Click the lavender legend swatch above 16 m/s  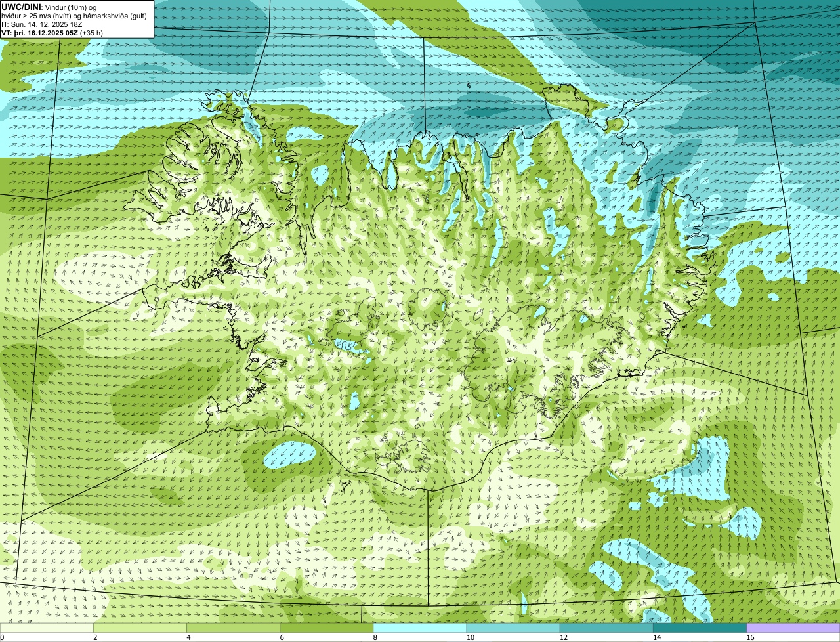(793, 628)
